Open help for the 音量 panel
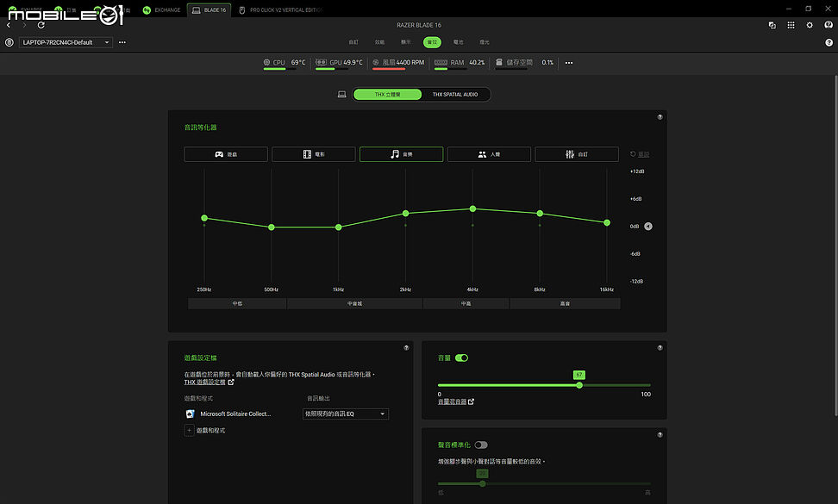838x504 pixels. point(660,347)
